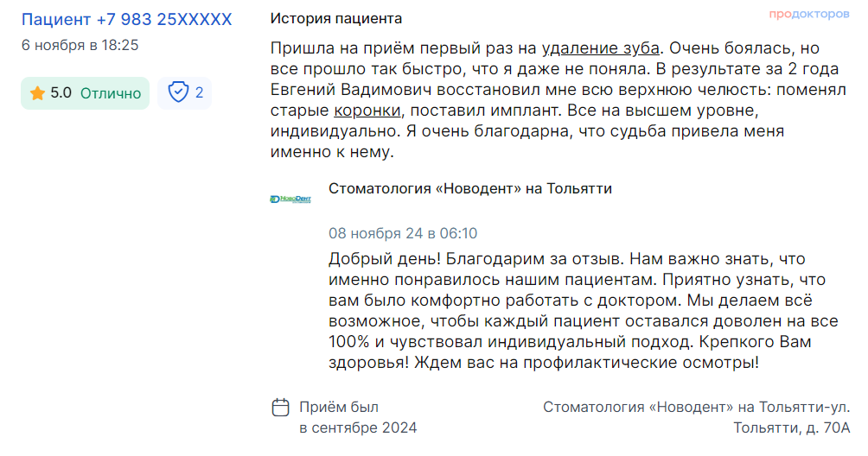The height and width of the screenshot is (456, 868).
Task: Click the 5.0 score number
Action: point(61,93)
